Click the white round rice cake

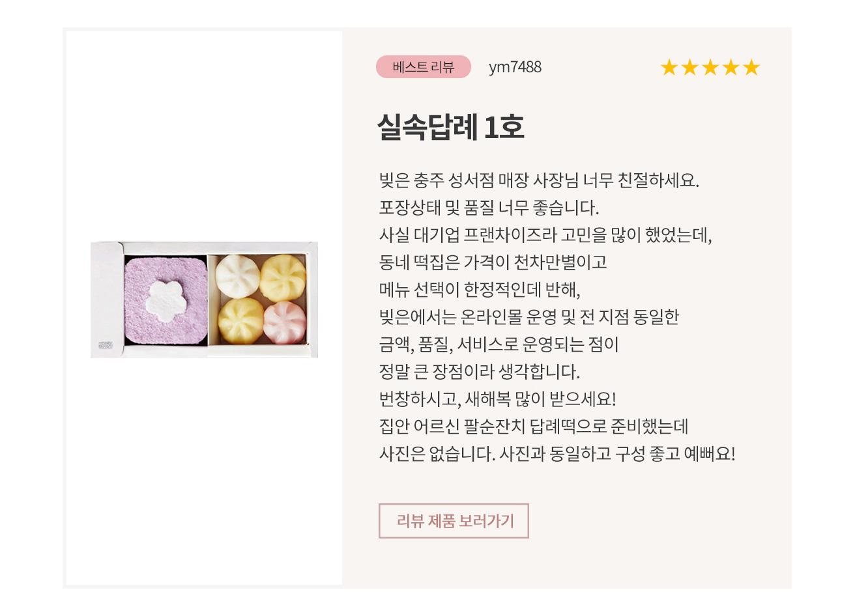click(x=238, y=276)
